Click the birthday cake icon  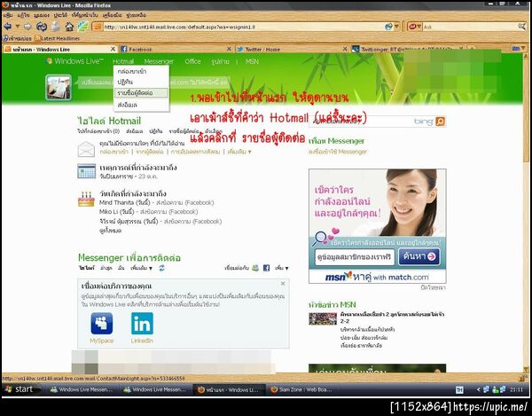86,199
